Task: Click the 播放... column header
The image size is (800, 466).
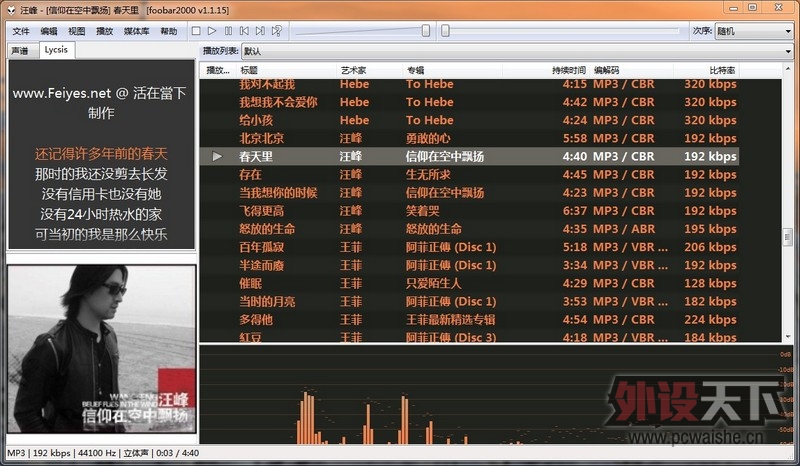Action: click(218, 70)
